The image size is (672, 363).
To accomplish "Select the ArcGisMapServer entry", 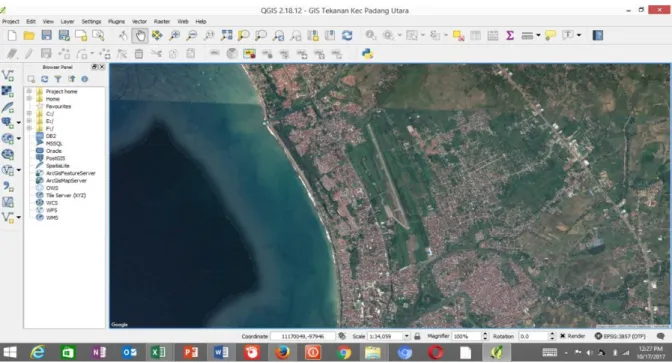I will (x=66, y=180).
